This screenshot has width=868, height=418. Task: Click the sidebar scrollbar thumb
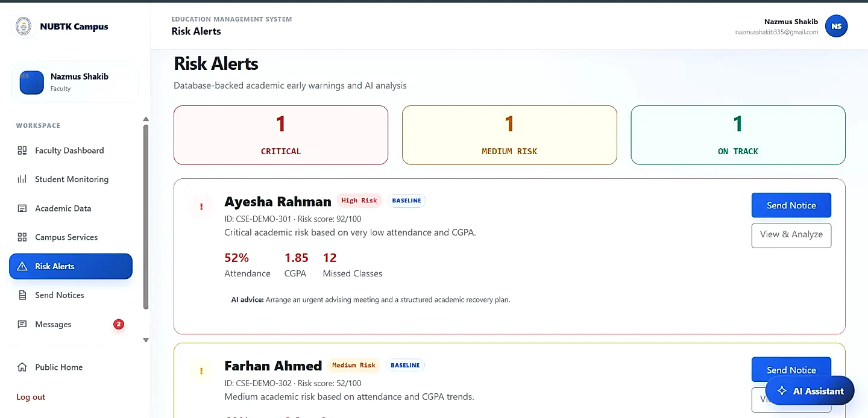tap(145, 217)
